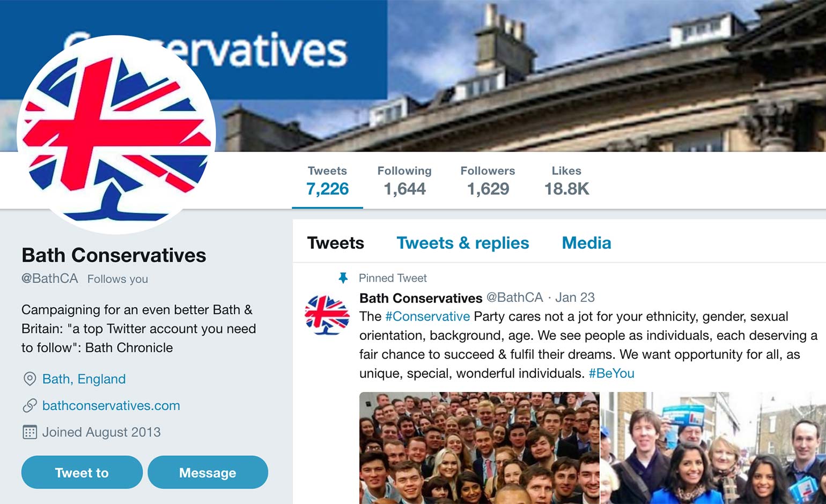Image resolution: width=826 pixels, height=504 pixels.
Task: Open the Bath, England location link
Action: [x=84, y=379]
